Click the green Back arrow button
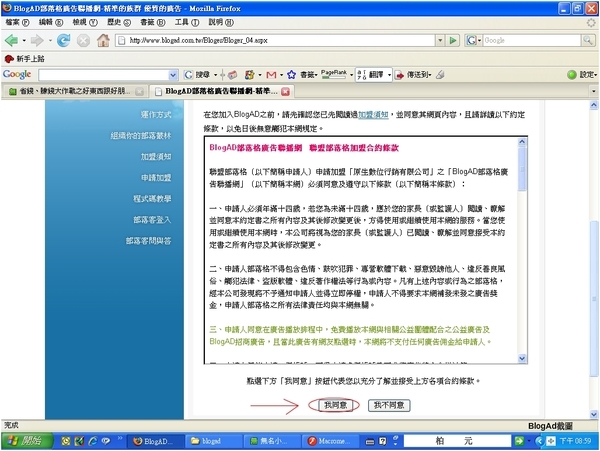Screen dimensions: 600x451 [x=12, y=40]
